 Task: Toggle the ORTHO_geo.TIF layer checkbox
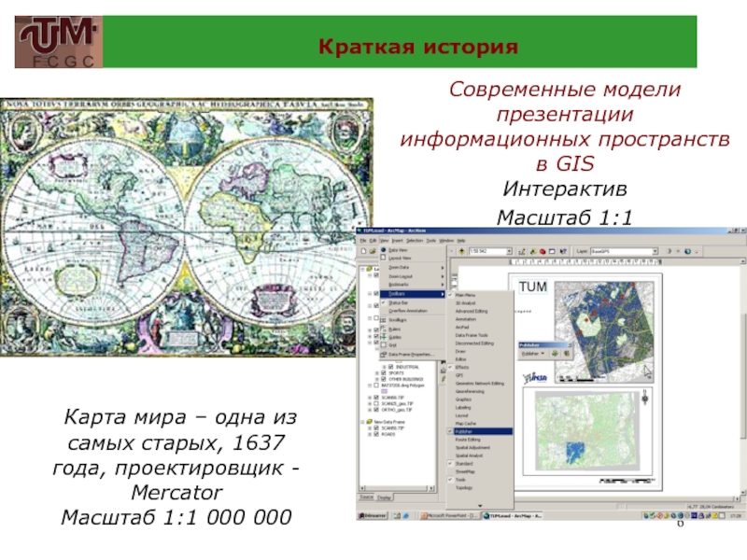[376, 410]
